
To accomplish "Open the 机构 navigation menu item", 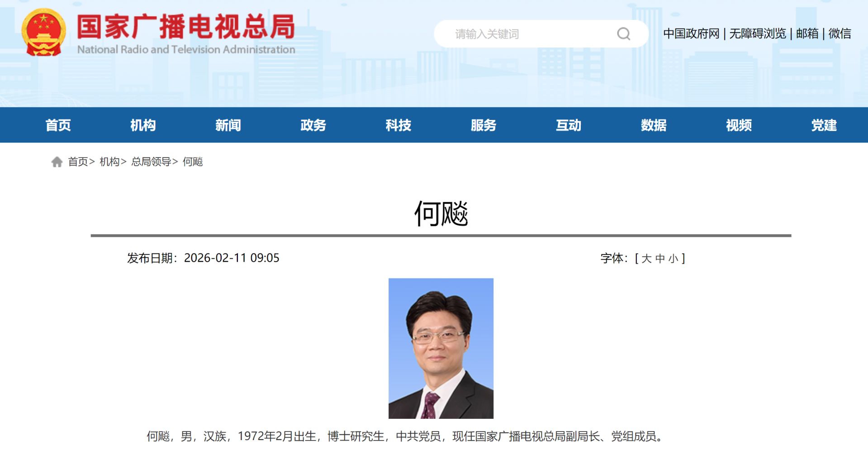I will [x=143, y=125].
